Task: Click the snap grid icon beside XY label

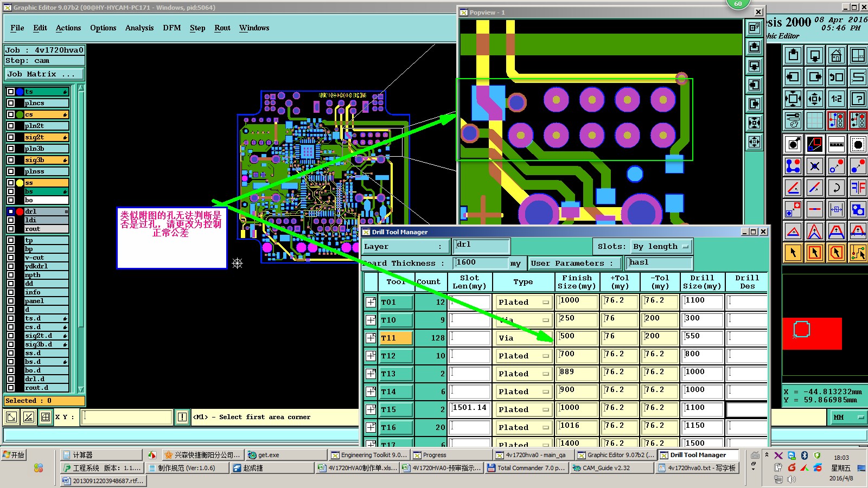Action: tap(46, 417)
